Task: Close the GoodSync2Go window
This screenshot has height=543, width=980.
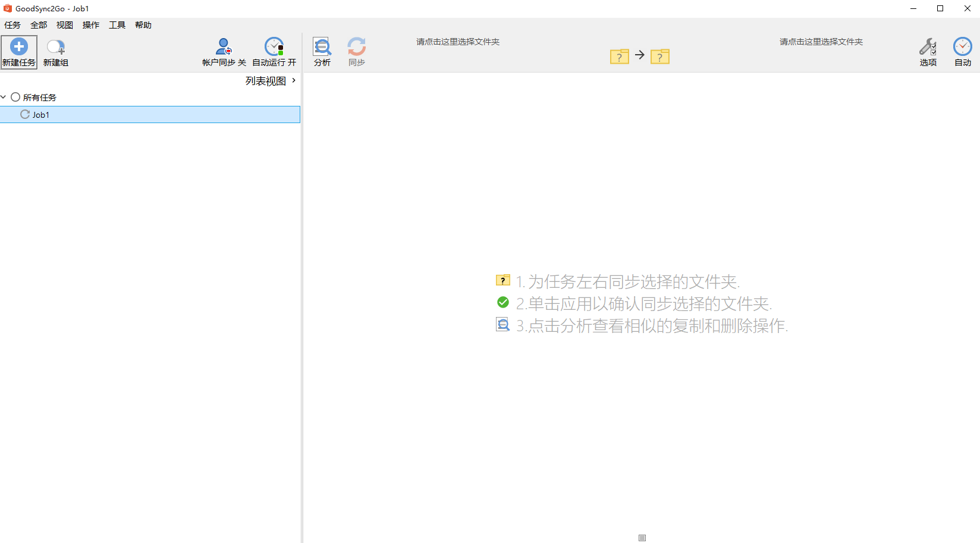Action: pyautogui.click(x=967, y=8)
